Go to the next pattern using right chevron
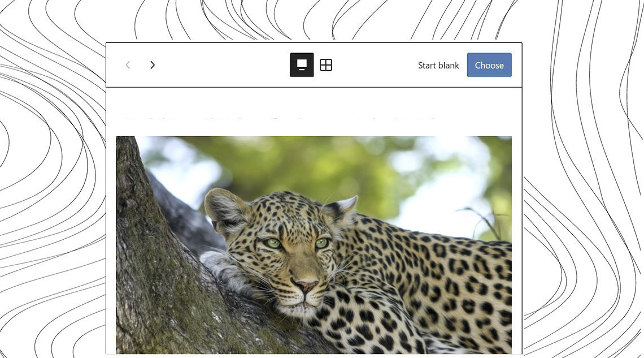 pyautogui.click(x=152, y=65)
